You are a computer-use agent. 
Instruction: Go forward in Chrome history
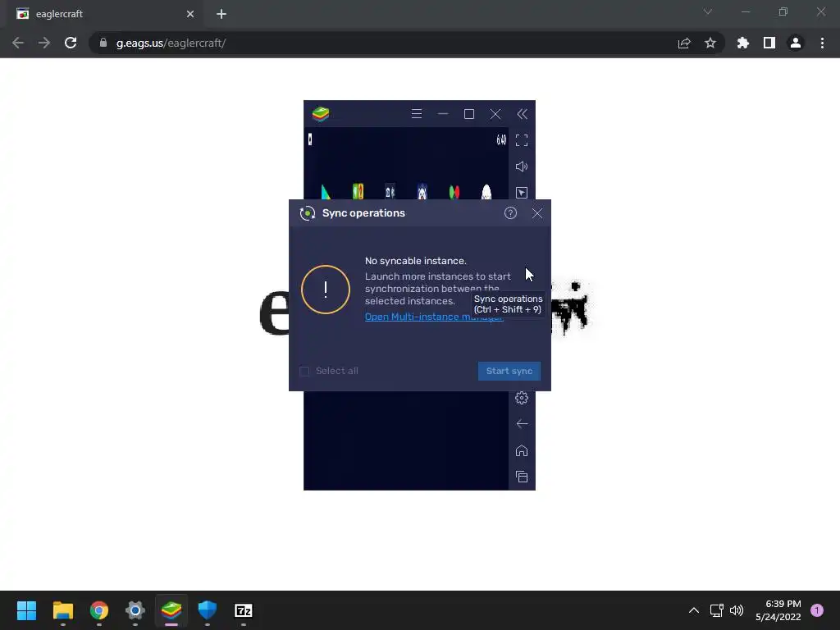point(44,43)
